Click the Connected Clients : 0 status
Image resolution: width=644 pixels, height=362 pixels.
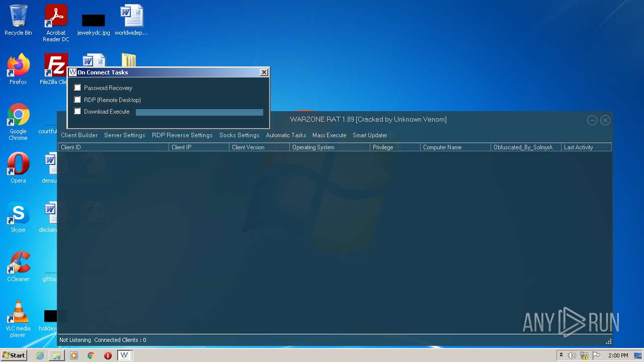click(120, 340)
